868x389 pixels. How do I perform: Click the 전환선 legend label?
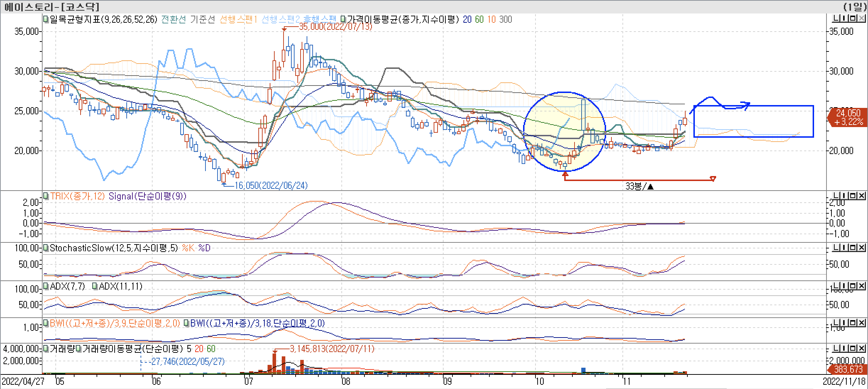173,20
